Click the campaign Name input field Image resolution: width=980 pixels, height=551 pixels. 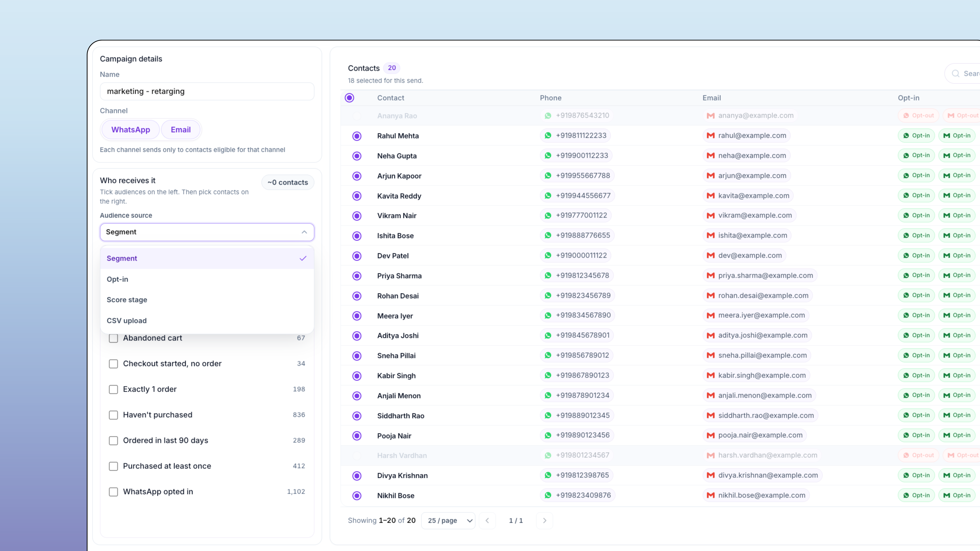click(207, 91)
